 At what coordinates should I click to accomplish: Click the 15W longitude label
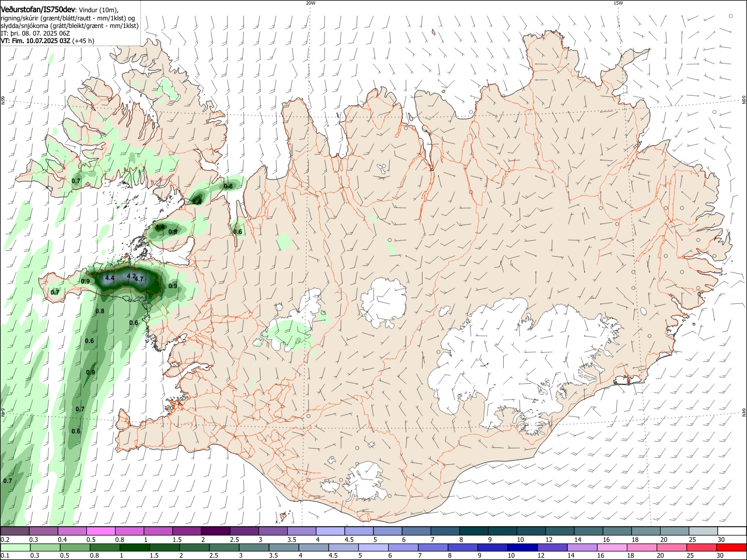(x=618, y=3)
